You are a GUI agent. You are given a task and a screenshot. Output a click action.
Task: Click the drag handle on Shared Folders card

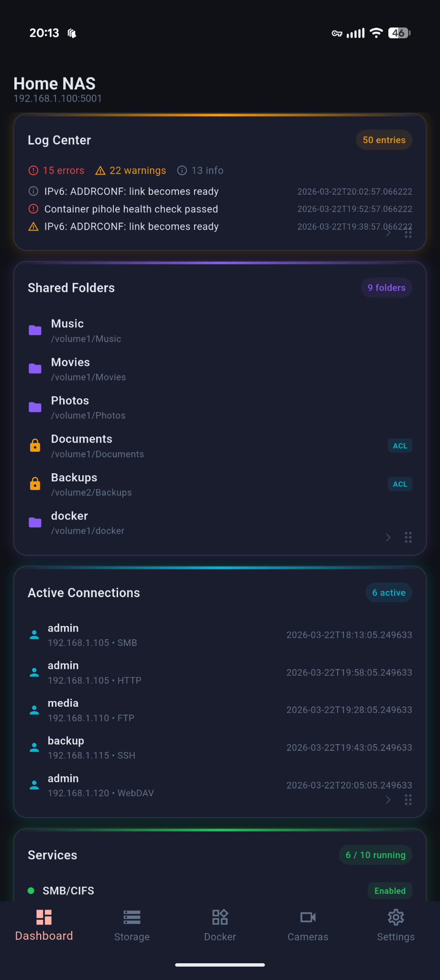coord(408,537)
